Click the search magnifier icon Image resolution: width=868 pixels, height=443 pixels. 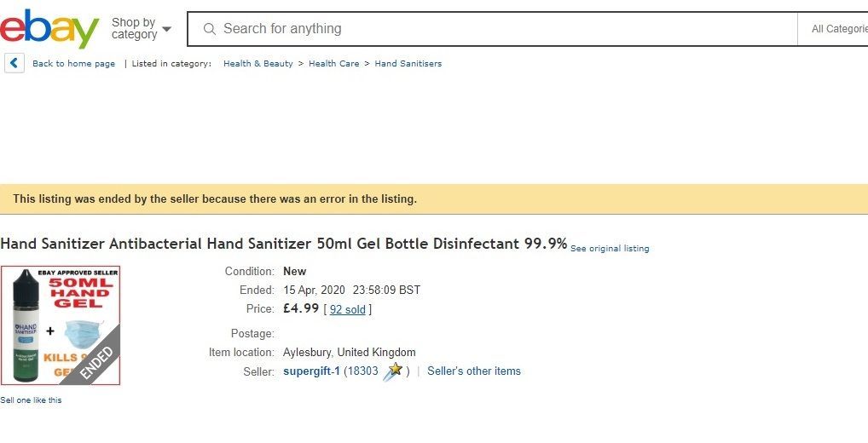pos(209,29)
